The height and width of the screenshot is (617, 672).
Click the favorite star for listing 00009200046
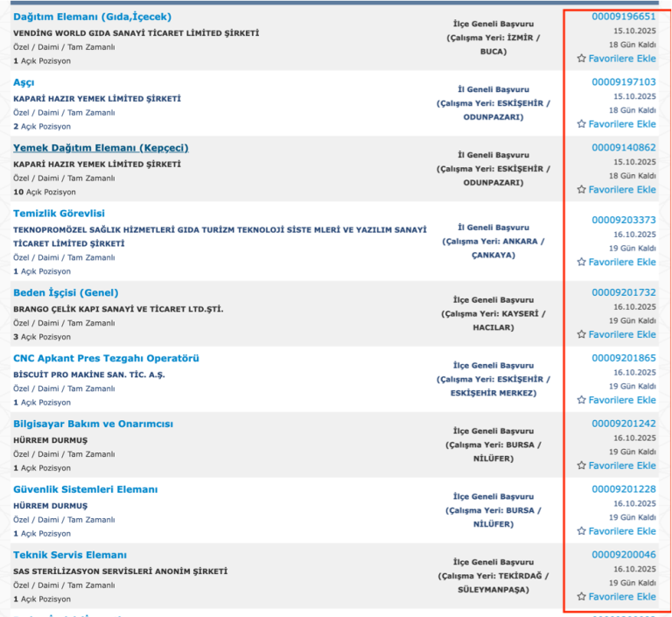click(x=581, y=597)
